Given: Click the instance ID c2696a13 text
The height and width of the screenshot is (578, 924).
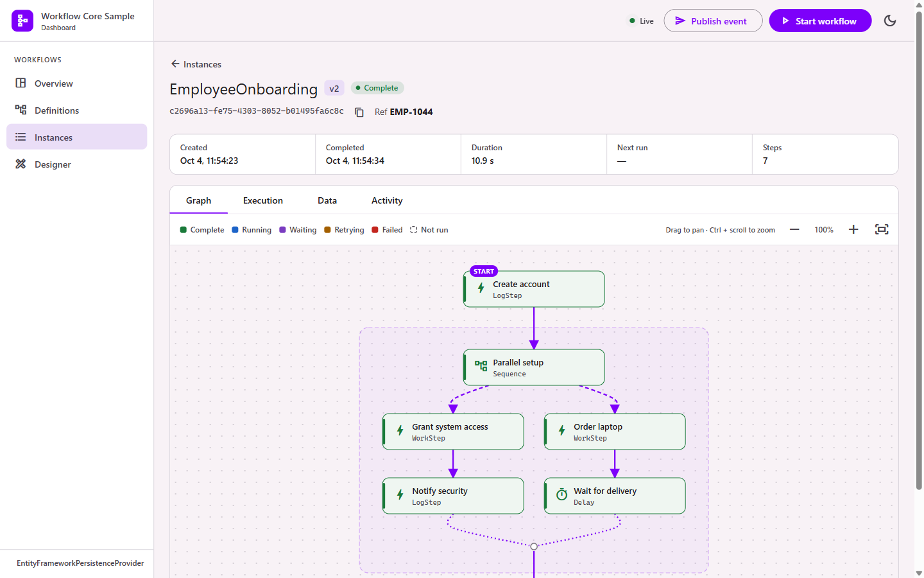Looking at the screenshot, I should 257,111.
